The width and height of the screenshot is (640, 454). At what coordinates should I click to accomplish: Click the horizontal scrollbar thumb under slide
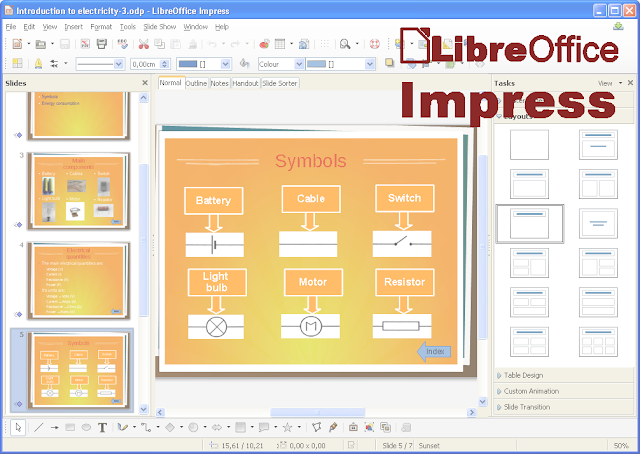pos(318,412)
